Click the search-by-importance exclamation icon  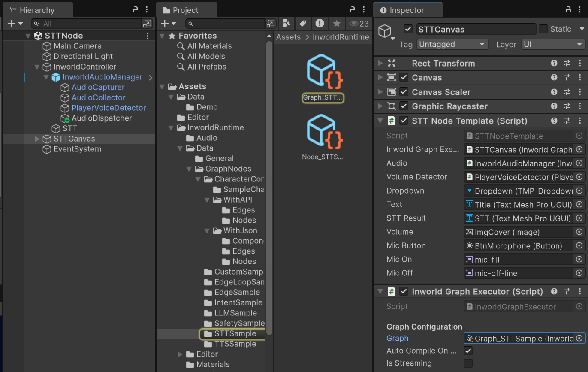(319, 24)
